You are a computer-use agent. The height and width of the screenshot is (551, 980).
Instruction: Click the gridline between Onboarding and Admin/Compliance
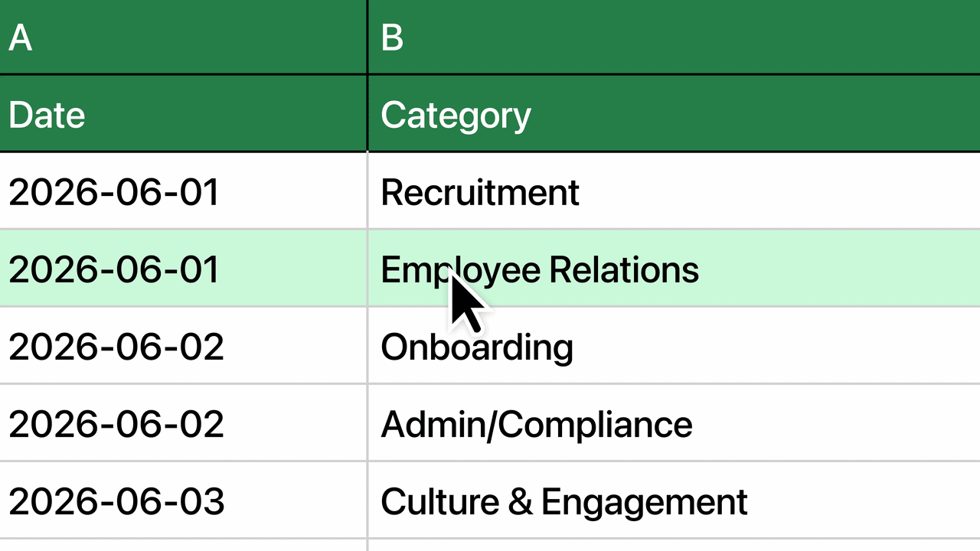pyautogui.click(x=675, y=383)
